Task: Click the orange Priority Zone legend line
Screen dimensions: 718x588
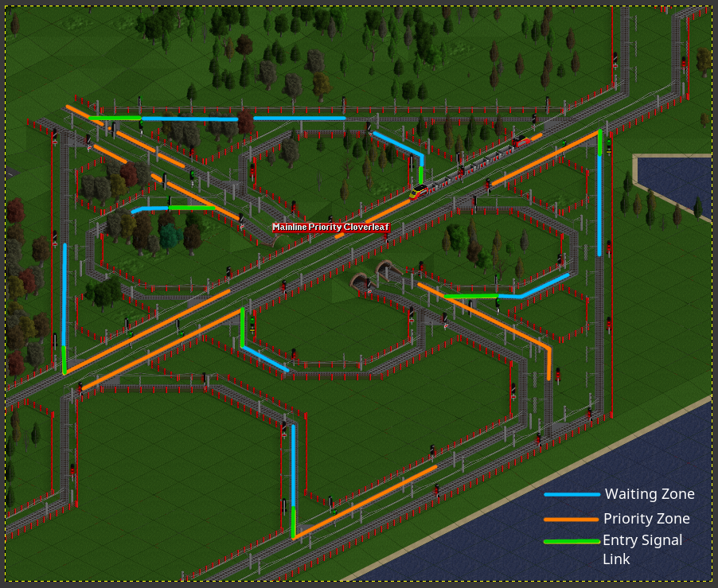Action: [x=572, y=519]
